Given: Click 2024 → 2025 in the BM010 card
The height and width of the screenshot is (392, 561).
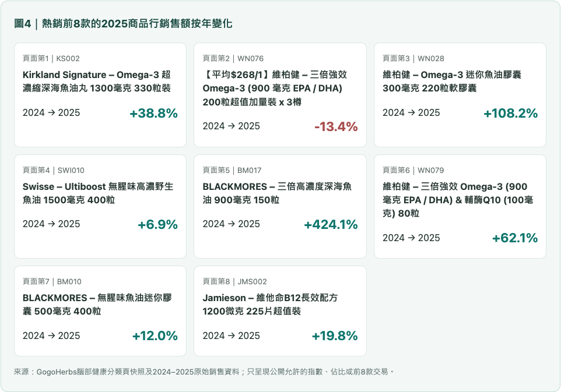Looking at the screenshot, I should tap(51, 336).
